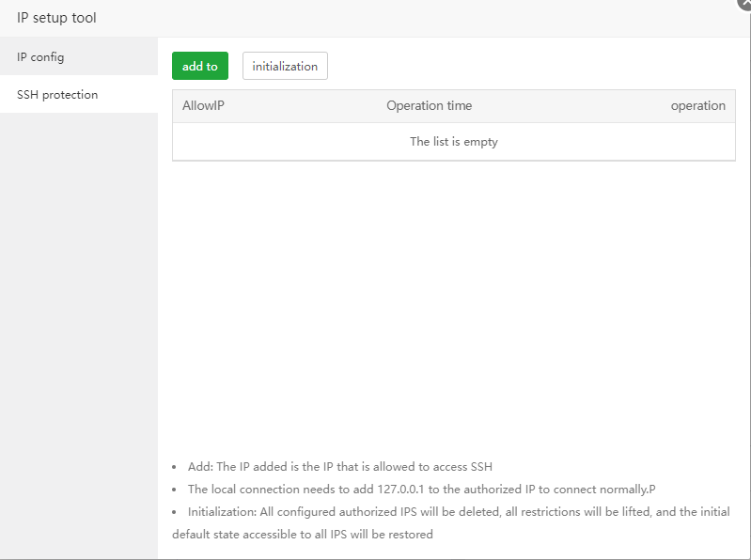Click the "IP setup tool" title text
751x560 pixels.
click(x=56, y=18)
